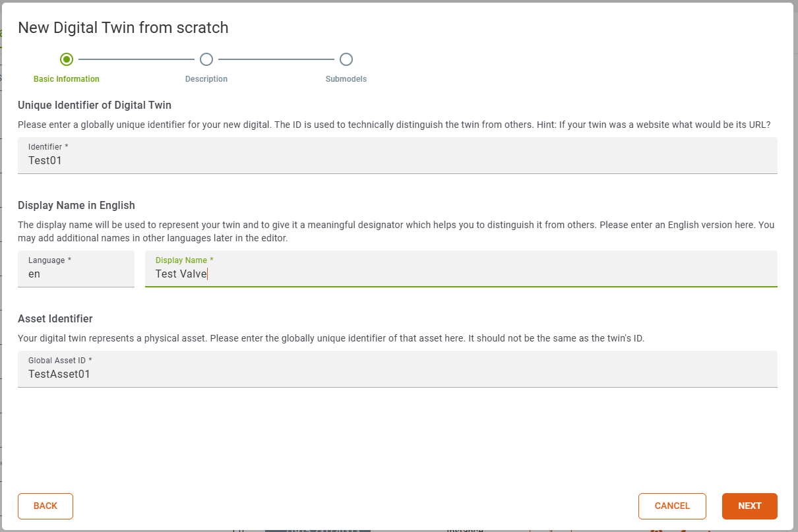Viewport: 798px width, 532px height.
Task: Click stepper line between Basic Information and Description
Action: click(137, 59)
